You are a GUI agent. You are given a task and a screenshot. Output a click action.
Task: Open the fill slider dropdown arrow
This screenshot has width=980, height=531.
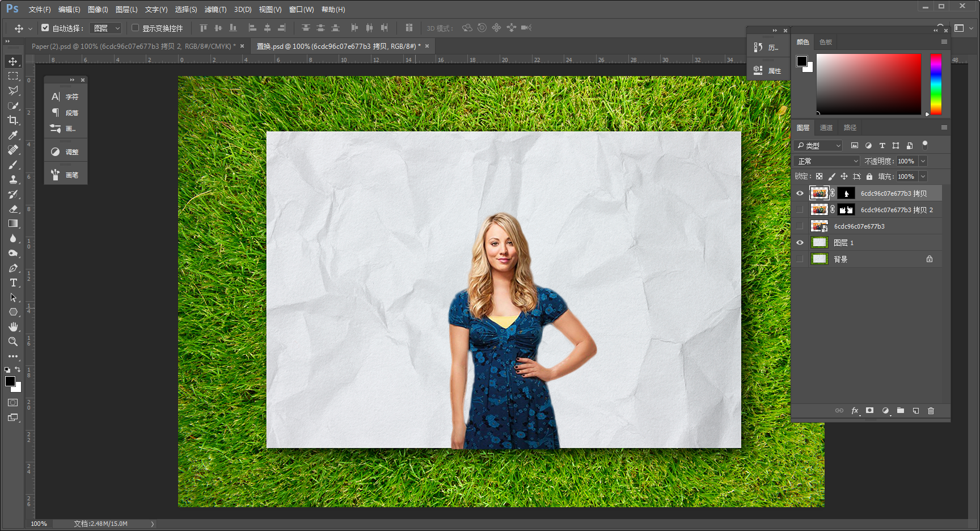pos(923,176)
